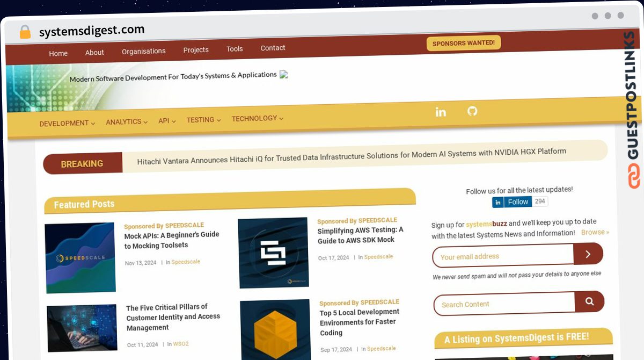Open the Hitachi Vantara breaking news headline
This screenshot has width=644, height=360.
pyautogui.click(x=352, y=156)
